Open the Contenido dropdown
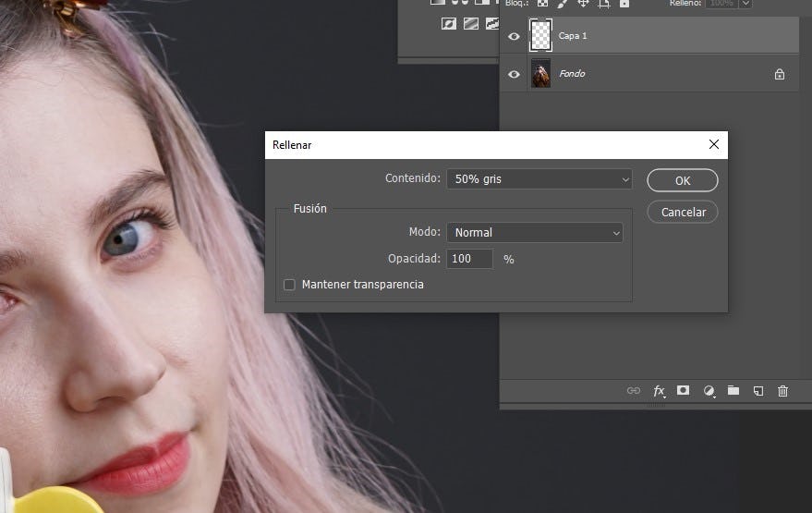The image size is (812, 513). coord(539,179)
